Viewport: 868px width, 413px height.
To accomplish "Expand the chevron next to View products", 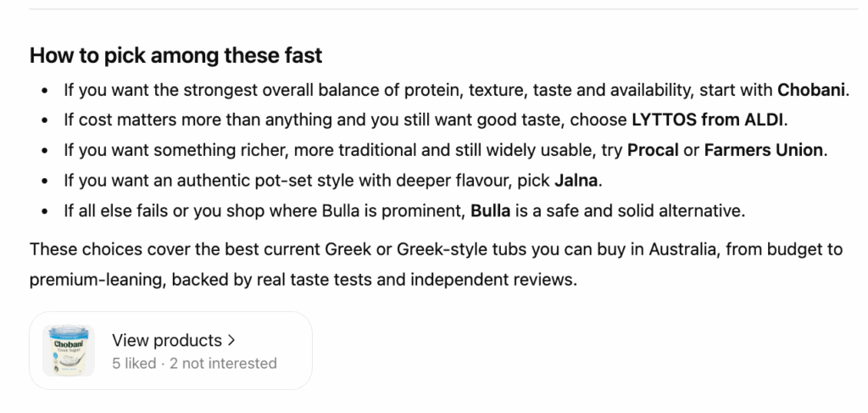I will click(231, 341).
